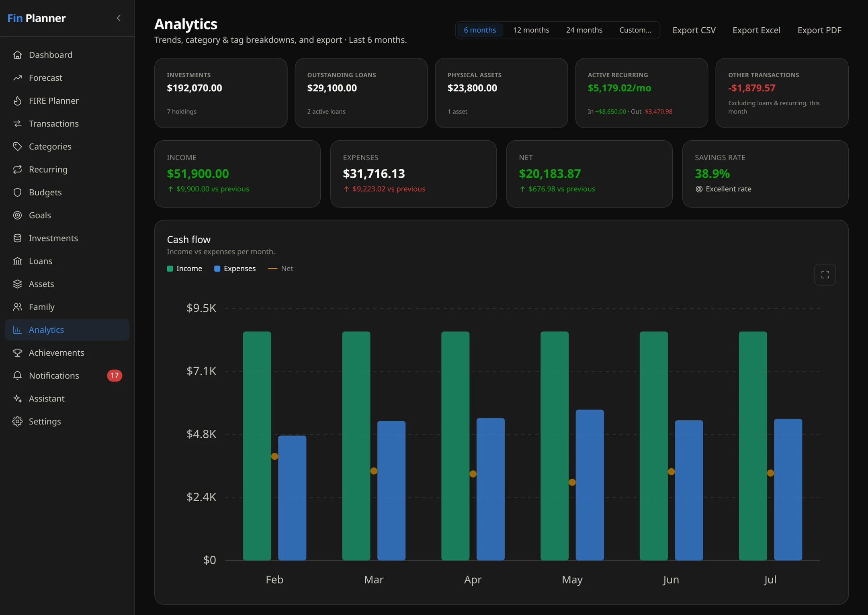
Task: Click the Active Recurring $5,179.02/mo card
Action: [x=641, y=93]
